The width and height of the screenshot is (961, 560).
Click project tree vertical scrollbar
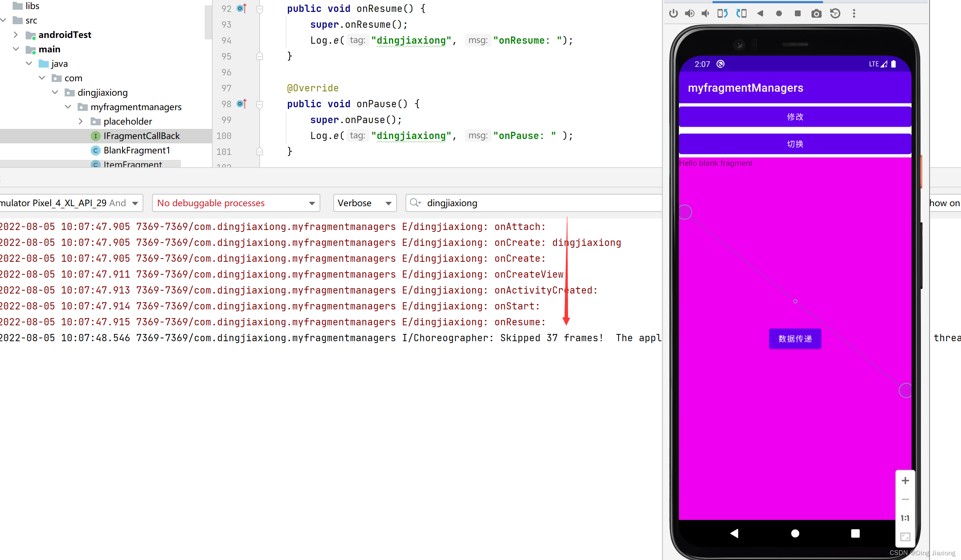(x=208, y=22)
